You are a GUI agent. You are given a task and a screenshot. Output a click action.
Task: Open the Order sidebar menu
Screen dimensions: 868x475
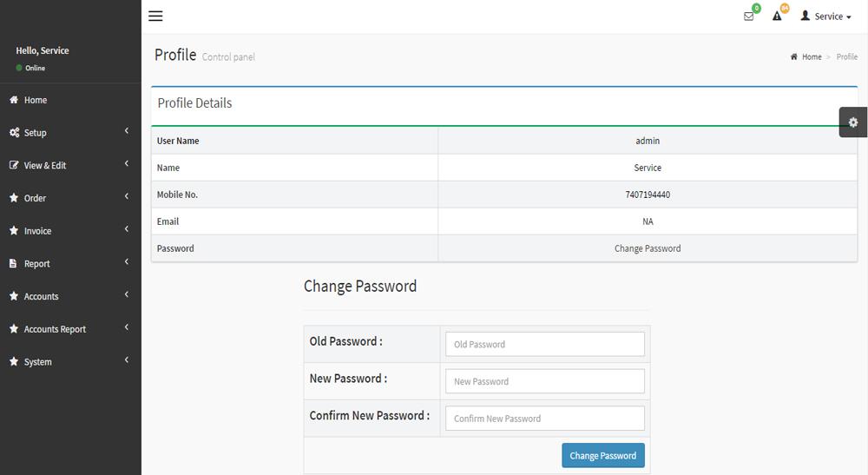pos(70,198)
